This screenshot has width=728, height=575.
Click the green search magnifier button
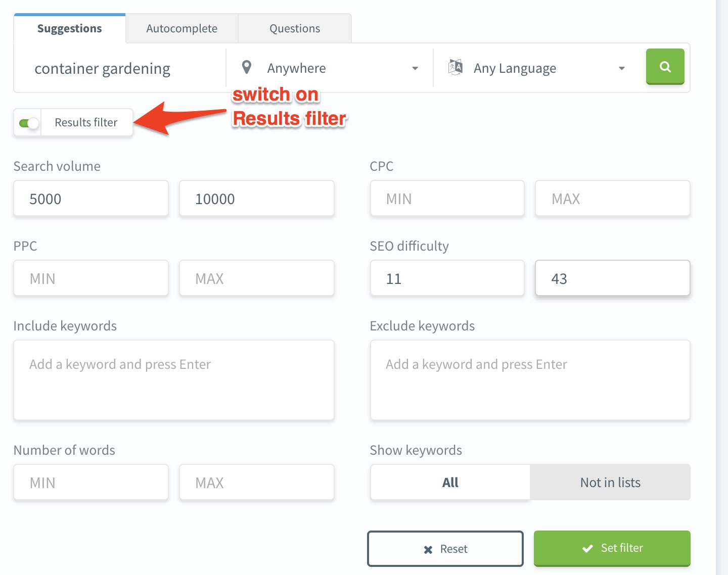point(665,66)
